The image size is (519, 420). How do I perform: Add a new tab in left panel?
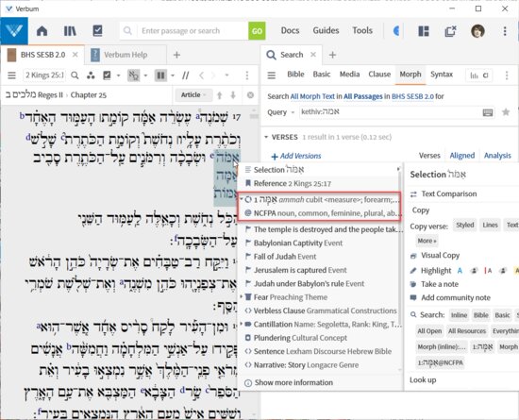(176, 55)
